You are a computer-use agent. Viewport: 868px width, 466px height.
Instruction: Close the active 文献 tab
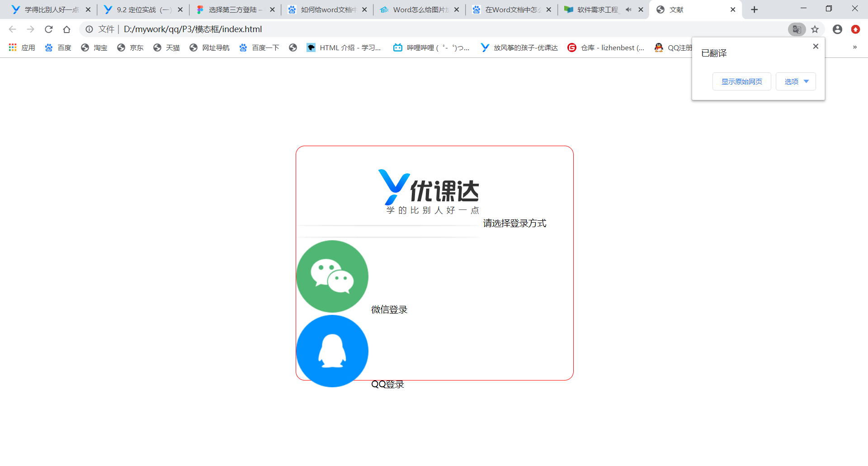tap(733, 10)
